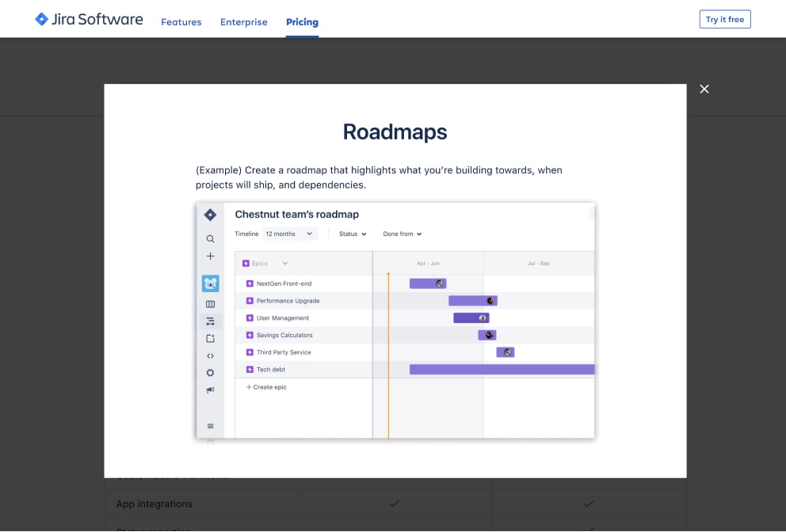Click the Jira Software logo
786x532 pixels.
89,20
